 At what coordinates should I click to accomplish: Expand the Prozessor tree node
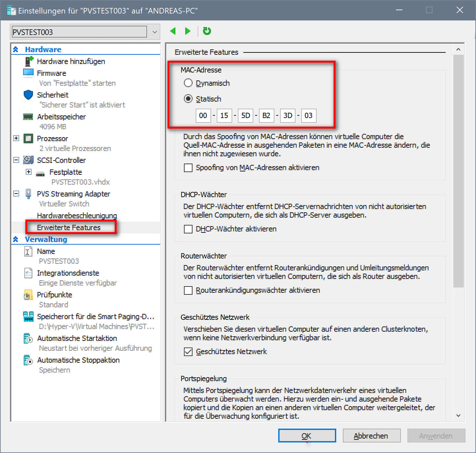16,138
